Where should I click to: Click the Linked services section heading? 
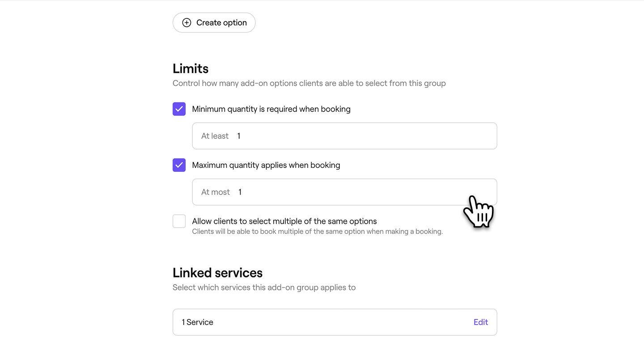coord(217,273)
